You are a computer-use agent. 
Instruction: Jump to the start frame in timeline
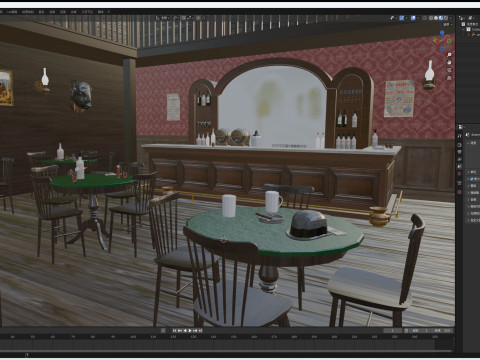174,330
